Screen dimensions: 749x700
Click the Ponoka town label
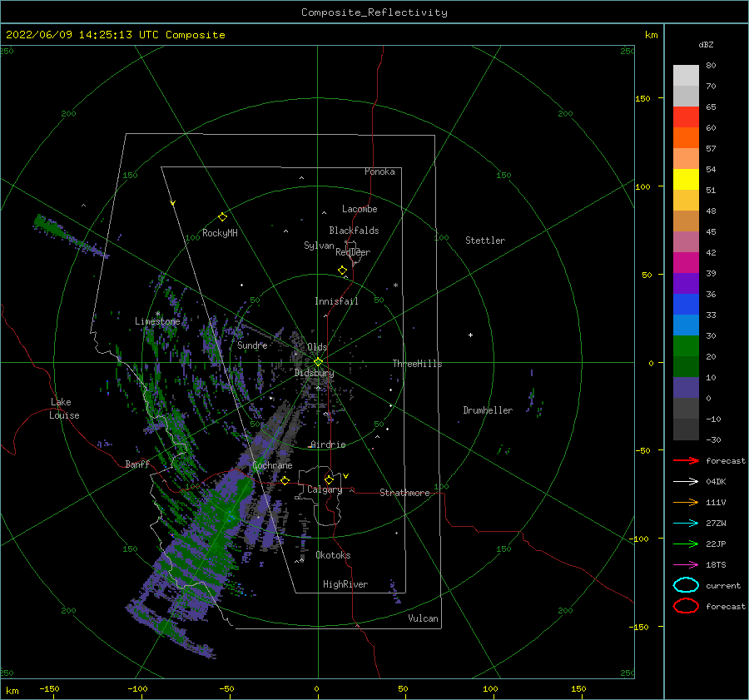[379, 171]
